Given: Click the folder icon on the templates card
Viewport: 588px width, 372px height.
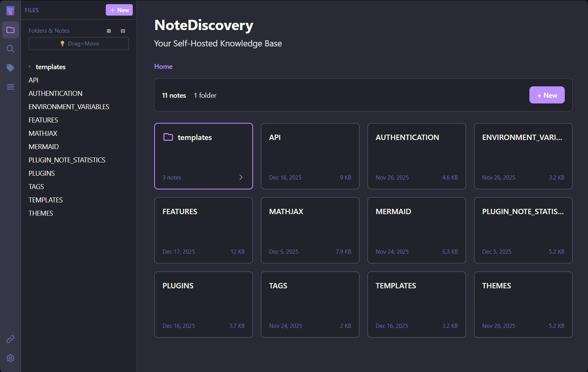Looking at the screenshot, I should pos(168,137).
